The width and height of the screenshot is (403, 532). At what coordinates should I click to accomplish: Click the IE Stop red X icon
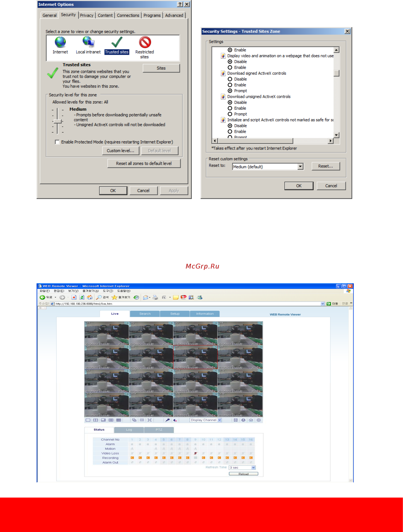(74, 297)
